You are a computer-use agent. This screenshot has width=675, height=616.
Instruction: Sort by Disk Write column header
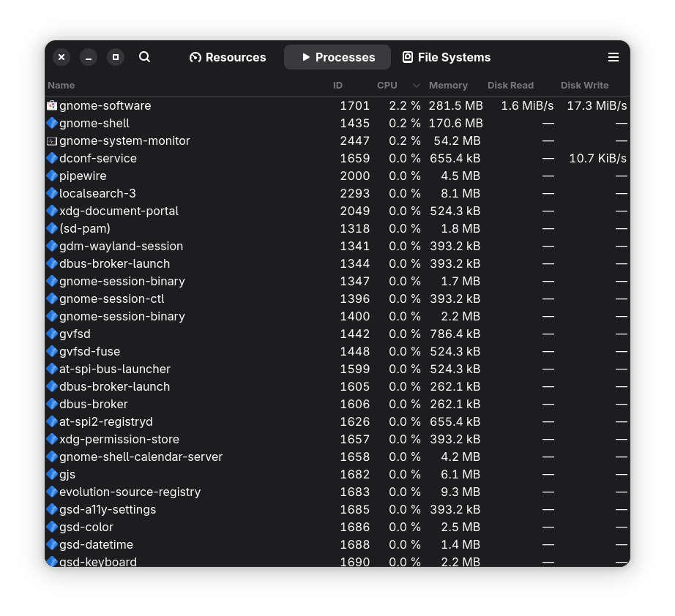[x=585, y=85]
